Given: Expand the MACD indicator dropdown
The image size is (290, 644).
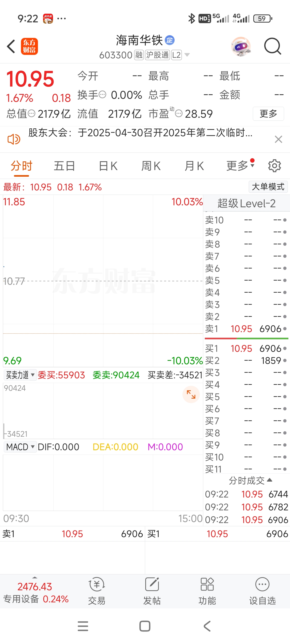Looking at the screenshot, I should (x=20, y=447).
